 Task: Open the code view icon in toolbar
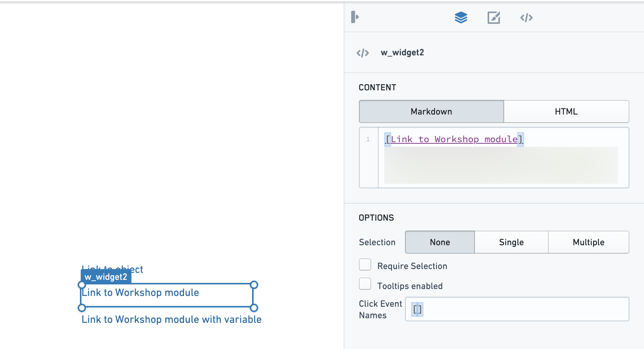pos(526,18)
